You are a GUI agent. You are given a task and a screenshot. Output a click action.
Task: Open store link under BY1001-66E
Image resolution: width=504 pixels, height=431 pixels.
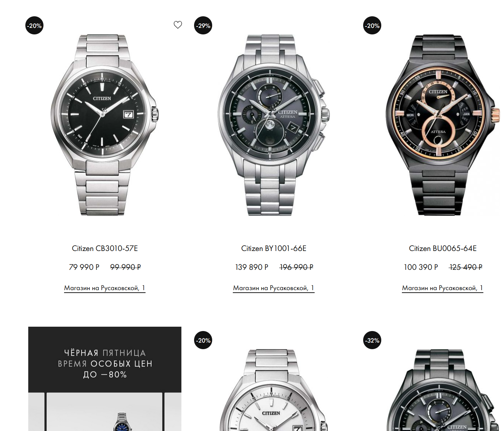point(274,288)
